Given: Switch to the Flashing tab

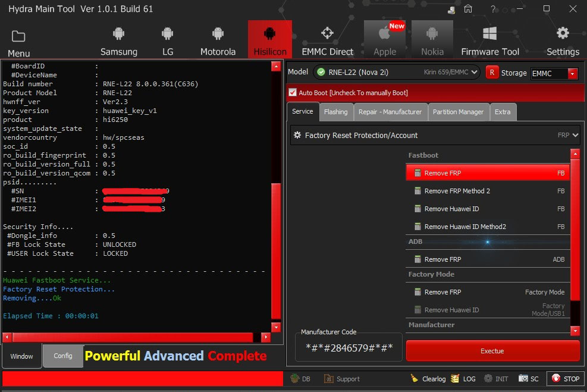Looking at the screenshot, I should pos(336,112).
